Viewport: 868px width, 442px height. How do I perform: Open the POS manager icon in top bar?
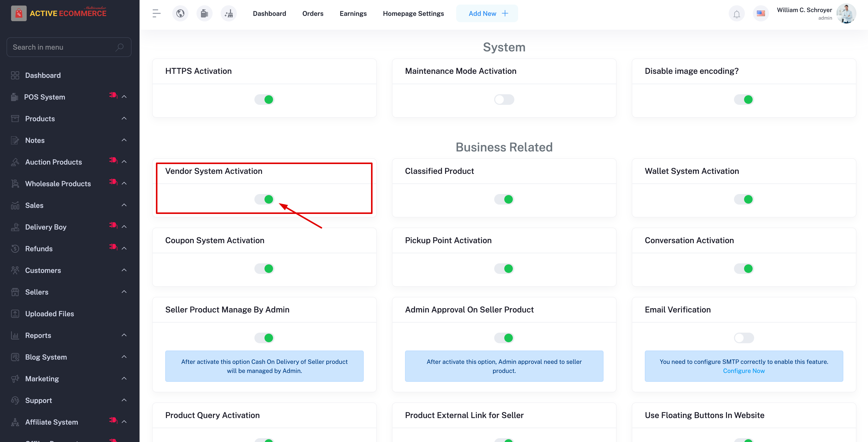pyautogui.click(x=205, y=14)
